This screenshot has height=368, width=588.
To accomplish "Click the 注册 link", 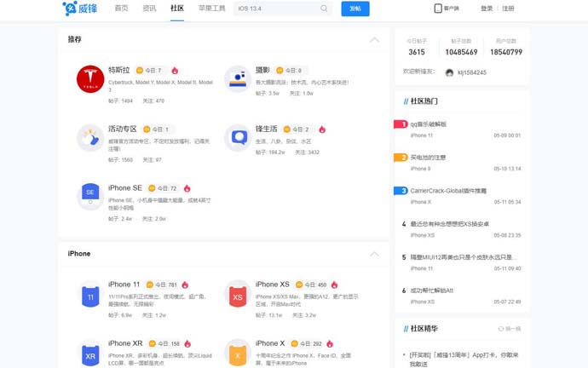I will [508, 9].
